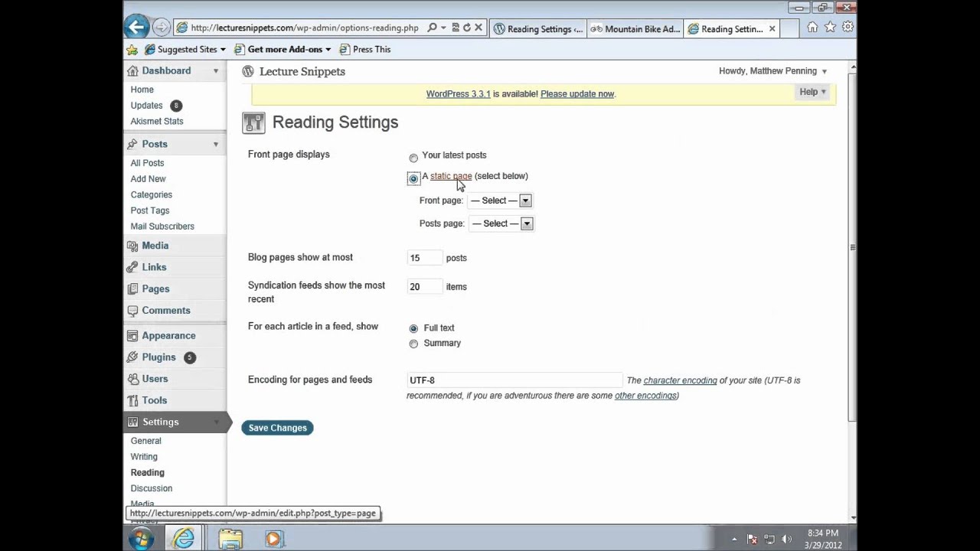The height and width of the screenshot is (551, 980).
Task: Open the Discussion settings submenu item
Action: (x=152, y=488)
